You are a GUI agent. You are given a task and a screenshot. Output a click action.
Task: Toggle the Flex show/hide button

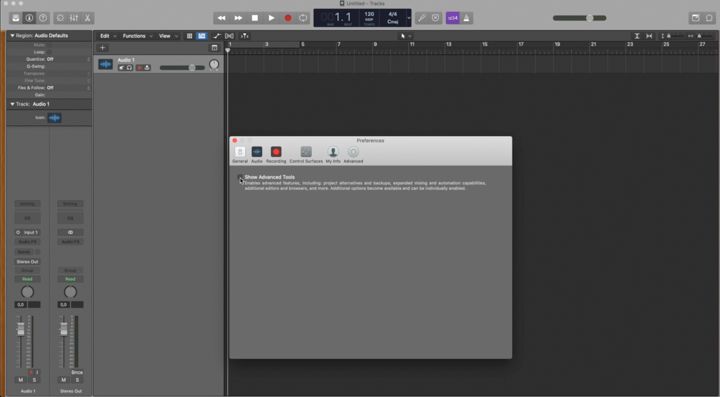coord(229,36)
